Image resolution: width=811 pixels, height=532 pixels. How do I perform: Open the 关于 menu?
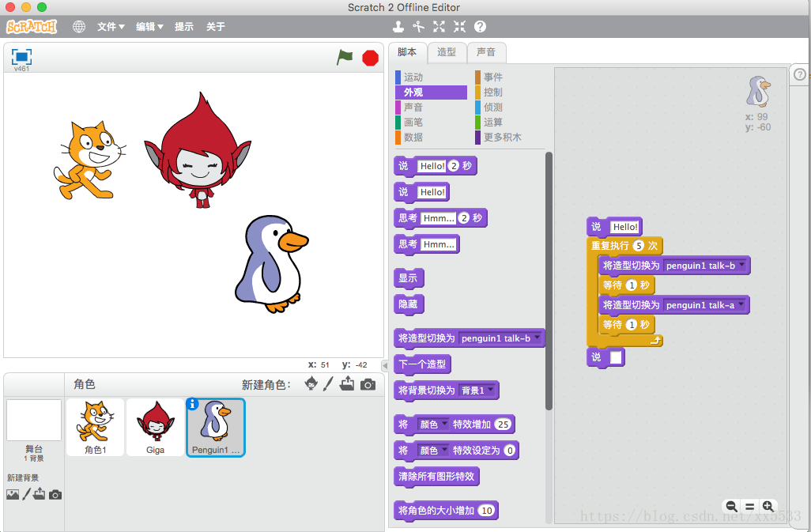click(x=216, y=26)
